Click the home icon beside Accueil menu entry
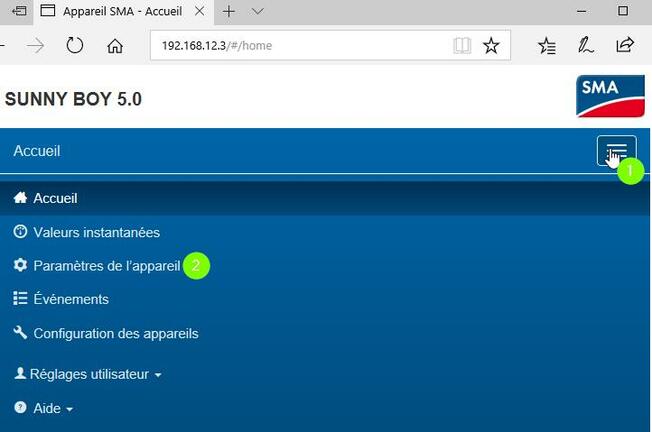 pos(20,197)
